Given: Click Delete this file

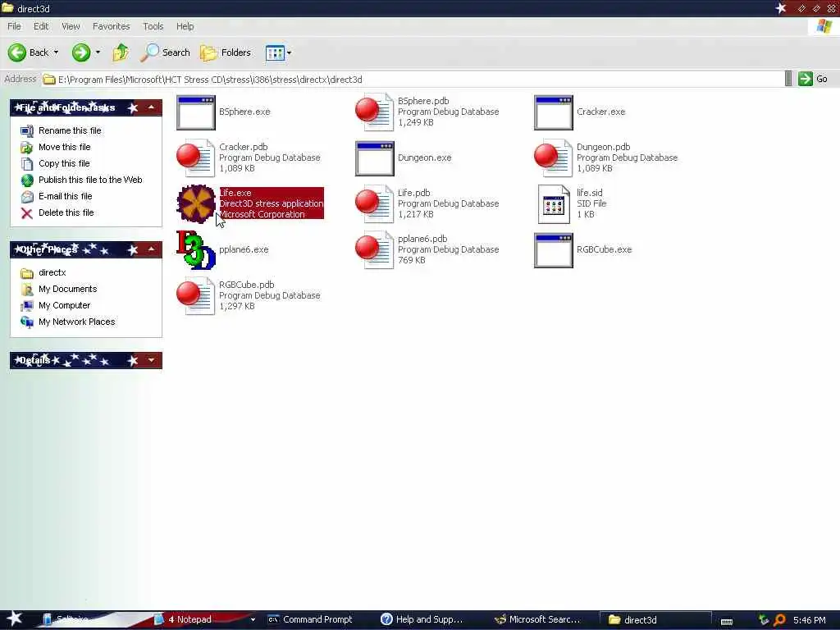Looking at the screenshot, I should pyautogui.click(x=66, y=212).
